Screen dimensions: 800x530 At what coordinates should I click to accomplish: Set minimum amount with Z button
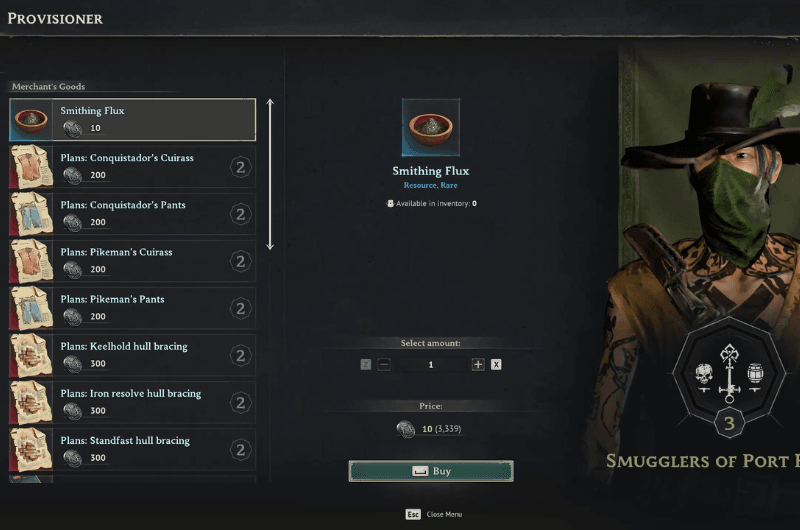coord(366,364)
